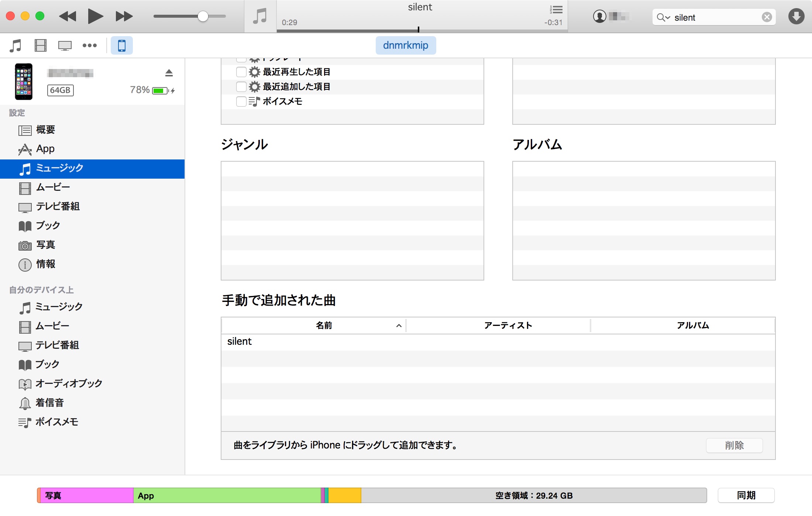Click the iPhone device thumbnail
Image resolution: width=812 pixels, height=516 pixels.
pos(24,82)
